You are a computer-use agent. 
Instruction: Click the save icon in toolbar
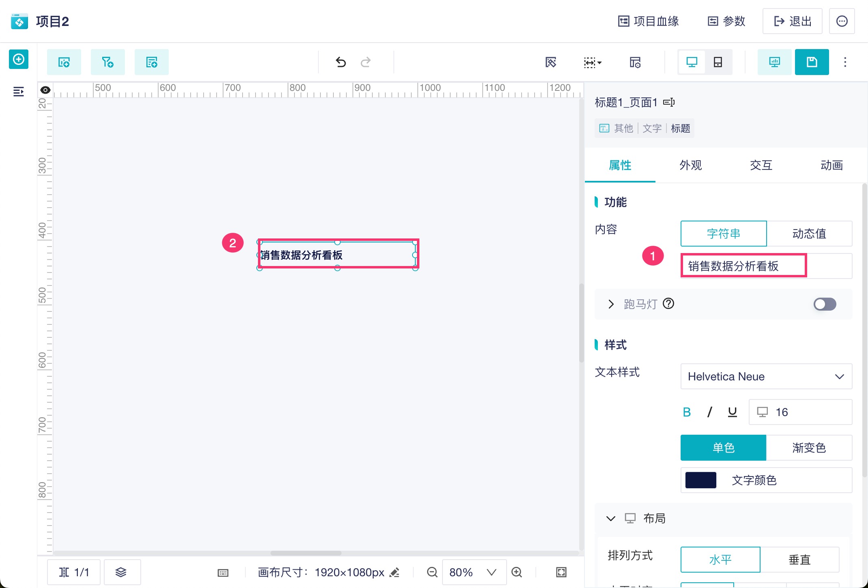point(812,62)
